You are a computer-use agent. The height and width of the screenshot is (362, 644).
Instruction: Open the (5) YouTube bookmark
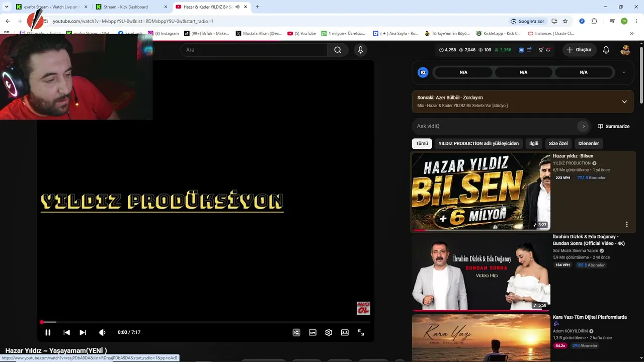click(x=302, y=34)
